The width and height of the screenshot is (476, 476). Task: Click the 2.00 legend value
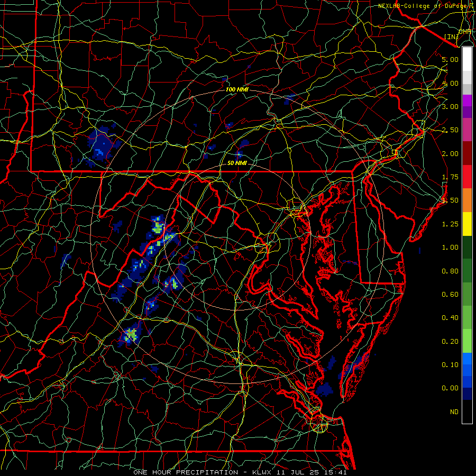(x=450, y=153)
